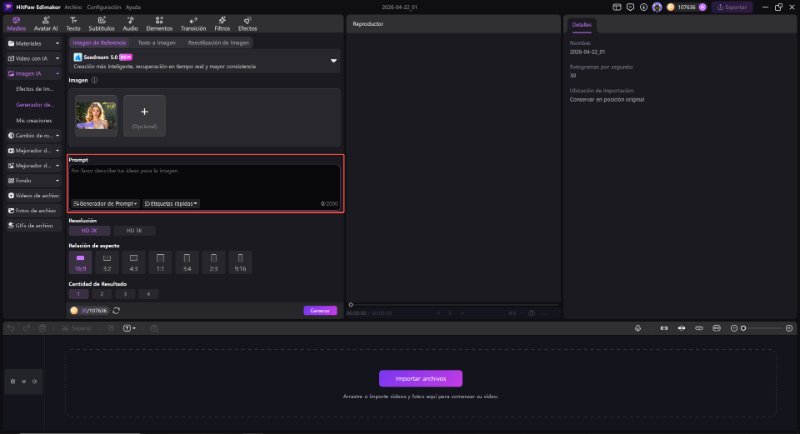Set result quantity to 4

[x=148, y=294]
